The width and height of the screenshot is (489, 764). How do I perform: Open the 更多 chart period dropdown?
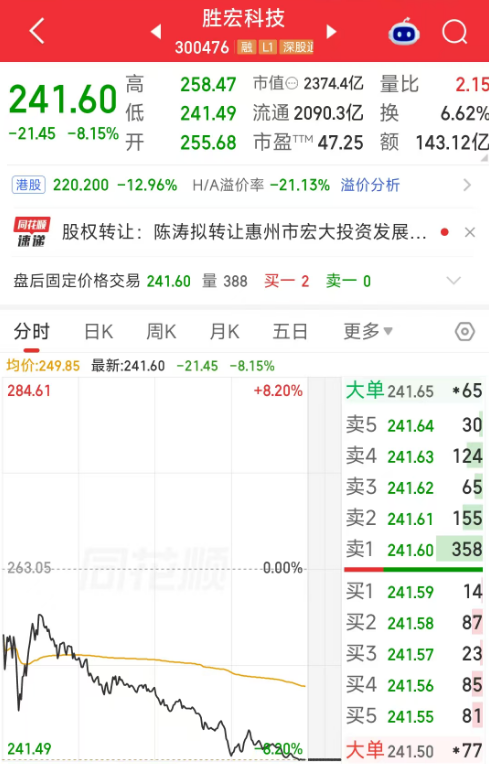[x=368, y=331]
